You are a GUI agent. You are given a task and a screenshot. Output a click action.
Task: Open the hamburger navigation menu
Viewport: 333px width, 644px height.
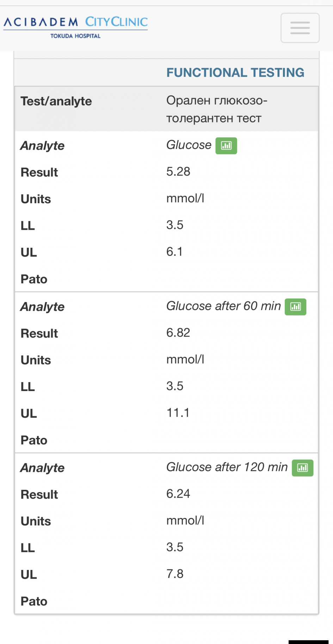[x=300, y=28]
